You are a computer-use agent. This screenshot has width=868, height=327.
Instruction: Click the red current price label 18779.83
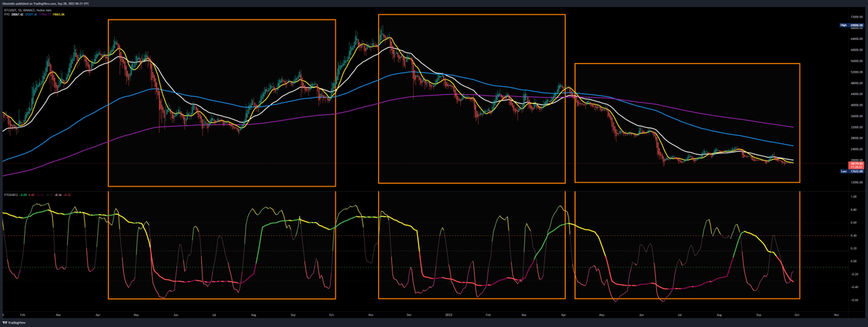tap(856, 163)
